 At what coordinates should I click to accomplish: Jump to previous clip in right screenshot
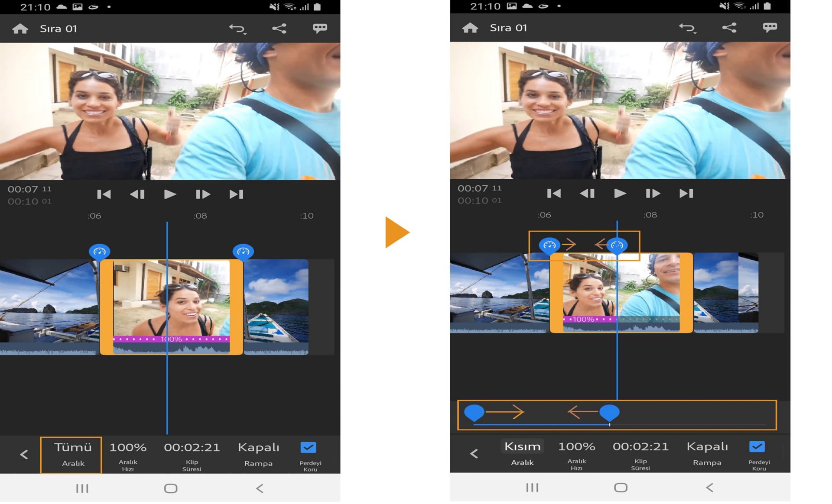tap(554, 194)
